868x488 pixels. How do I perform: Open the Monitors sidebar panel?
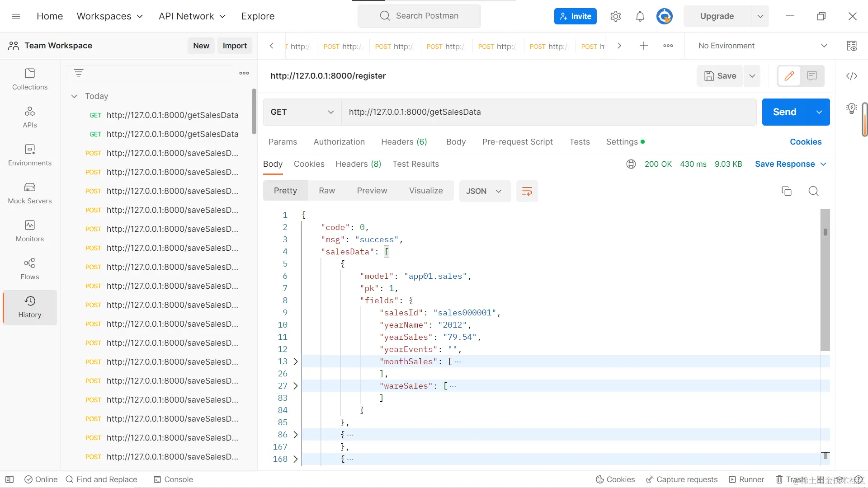30,231
